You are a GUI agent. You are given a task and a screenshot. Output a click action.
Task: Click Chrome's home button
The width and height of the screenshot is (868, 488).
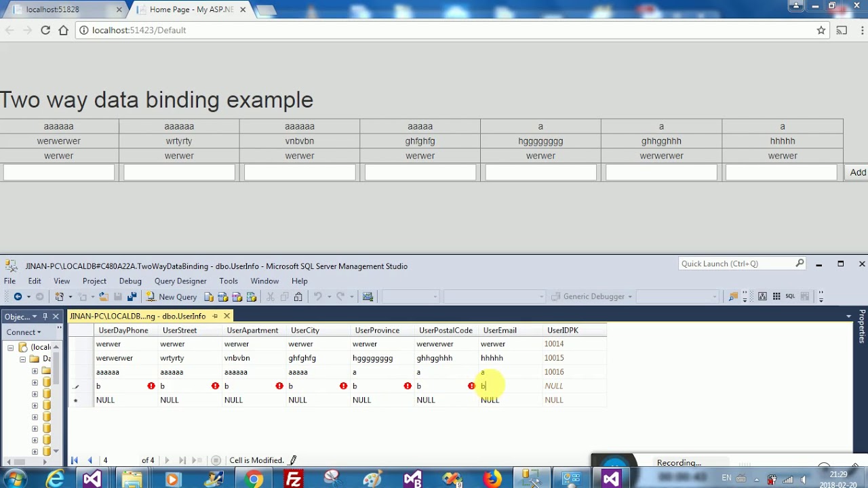click(x=64, y=30)
